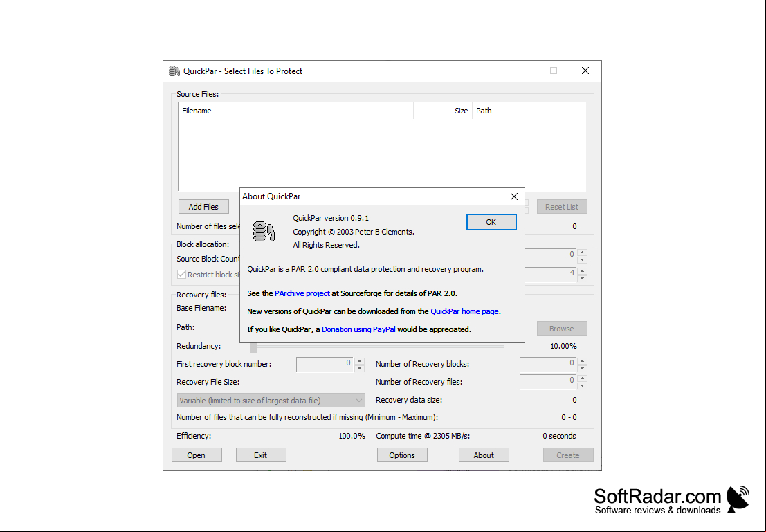Open the Options dialog button
766x532 pixels.
402,455
